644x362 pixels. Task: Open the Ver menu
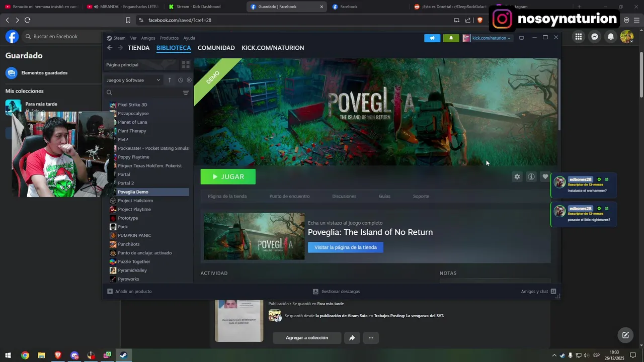click(x=133, y=38)
